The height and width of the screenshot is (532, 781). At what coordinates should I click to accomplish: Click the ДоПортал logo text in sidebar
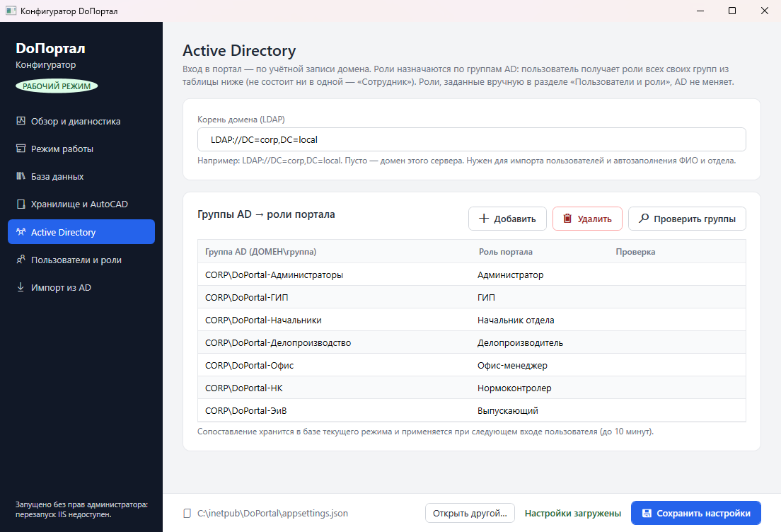[x=50, y=48]
